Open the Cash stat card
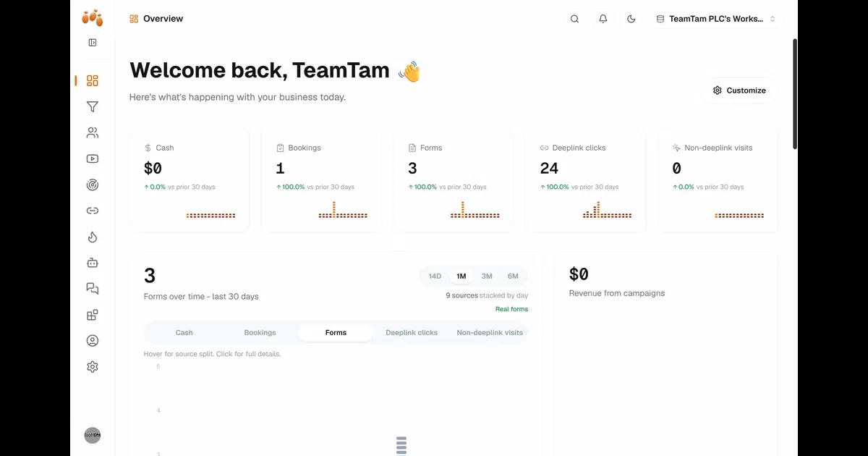Image resolution: width=868 pixels, height=456 pixels. coord(190,180)
